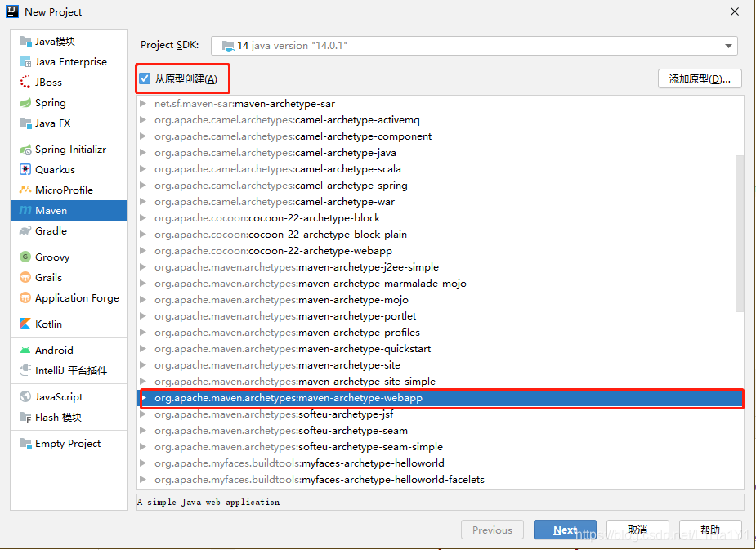This screenshot has height=550, width=756.
Task: Select maven-archetype-j2ee-simple row
Action: click(441, 267)
